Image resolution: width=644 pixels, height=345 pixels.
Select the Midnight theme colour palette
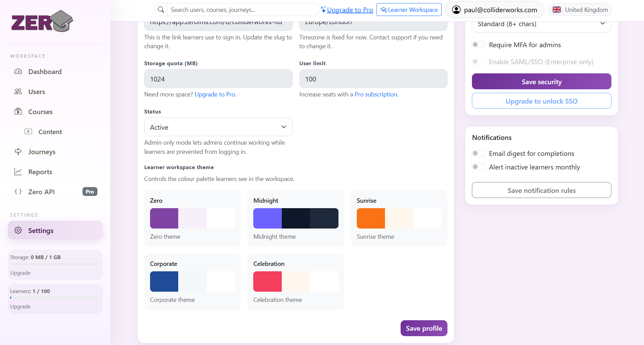[296, 218]
